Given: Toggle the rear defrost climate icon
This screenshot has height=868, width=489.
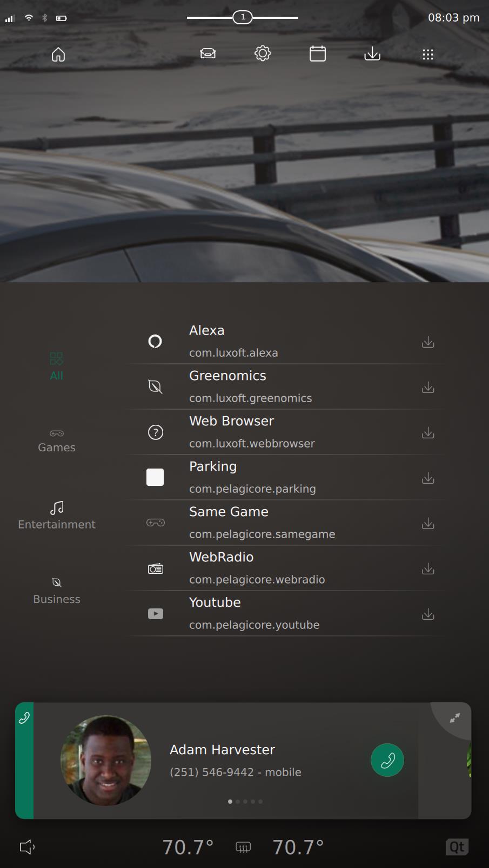Looking at the screenshot, I should pos(243,847).
